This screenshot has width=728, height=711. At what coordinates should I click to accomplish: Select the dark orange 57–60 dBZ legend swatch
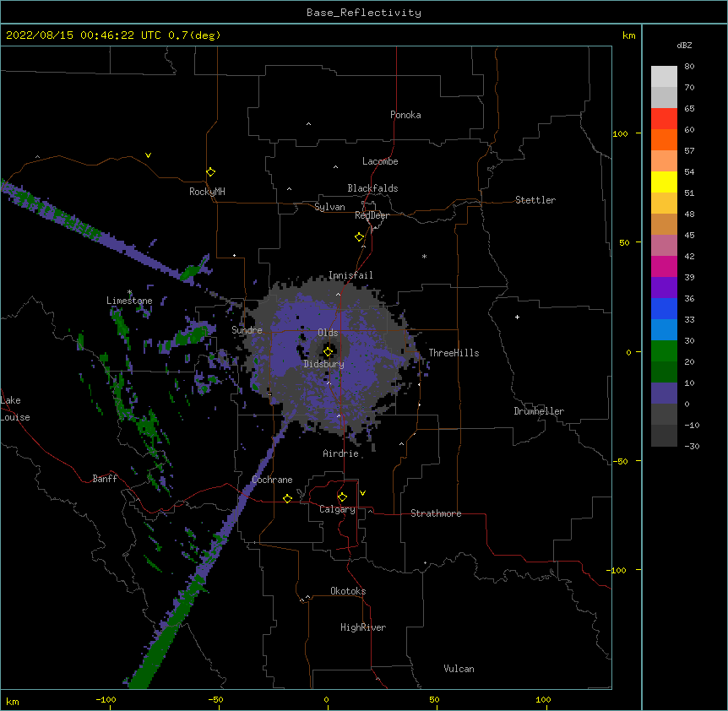664,139
